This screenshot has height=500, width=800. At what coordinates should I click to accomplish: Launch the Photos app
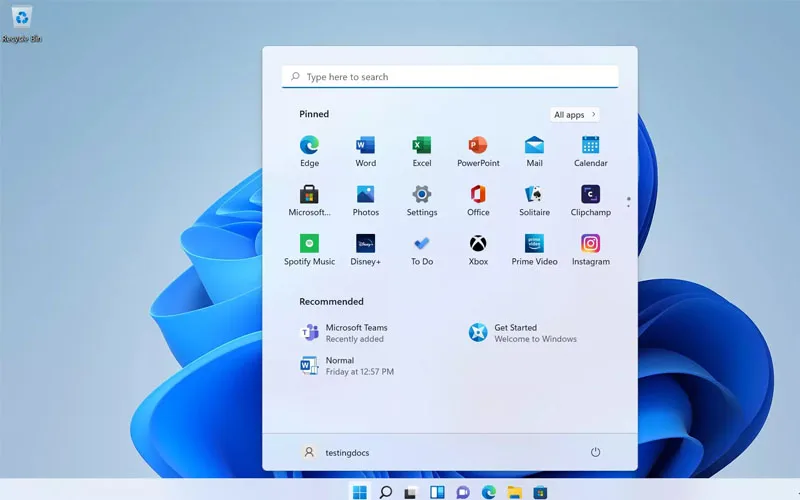click(x=365, y=201)
